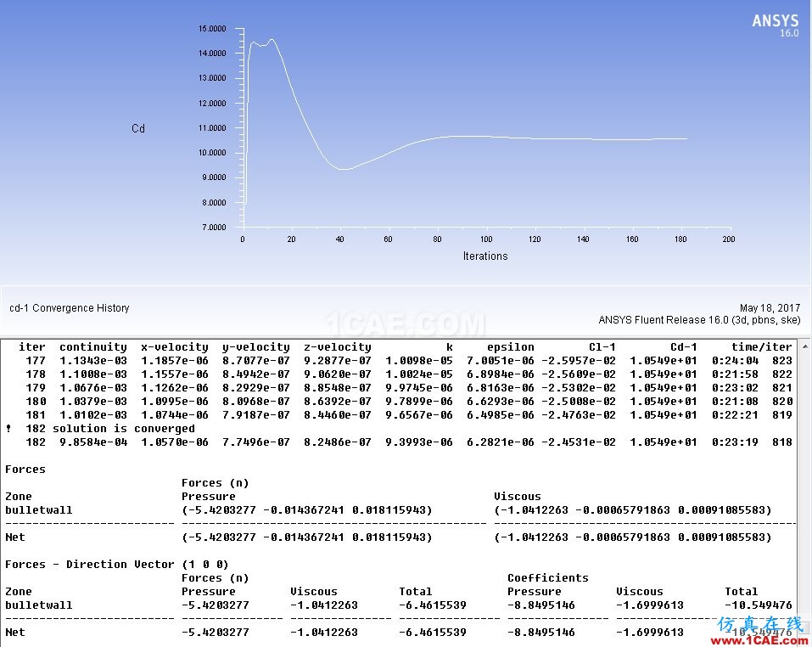Click the 200 x-axis tick label
The height and width of the screenshot is (647, 812).
(x=729, y=239)
